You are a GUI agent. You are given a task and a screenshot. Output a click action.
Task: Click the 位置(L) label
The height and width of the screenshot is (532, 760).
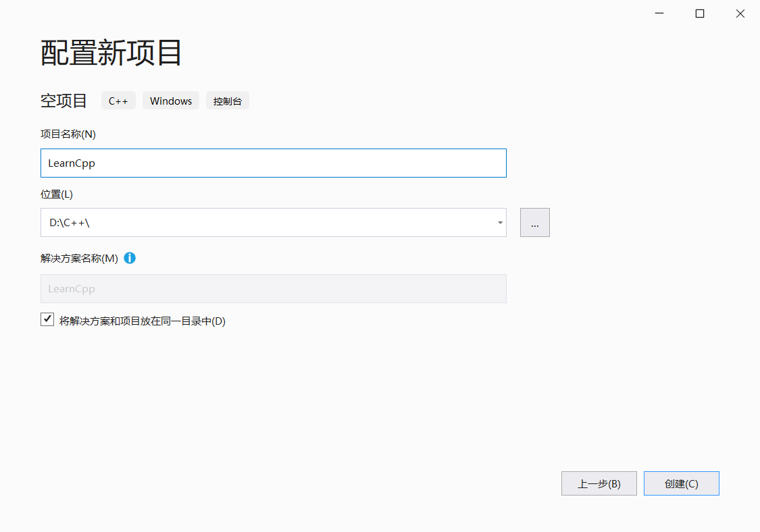[x=57, y=194]
